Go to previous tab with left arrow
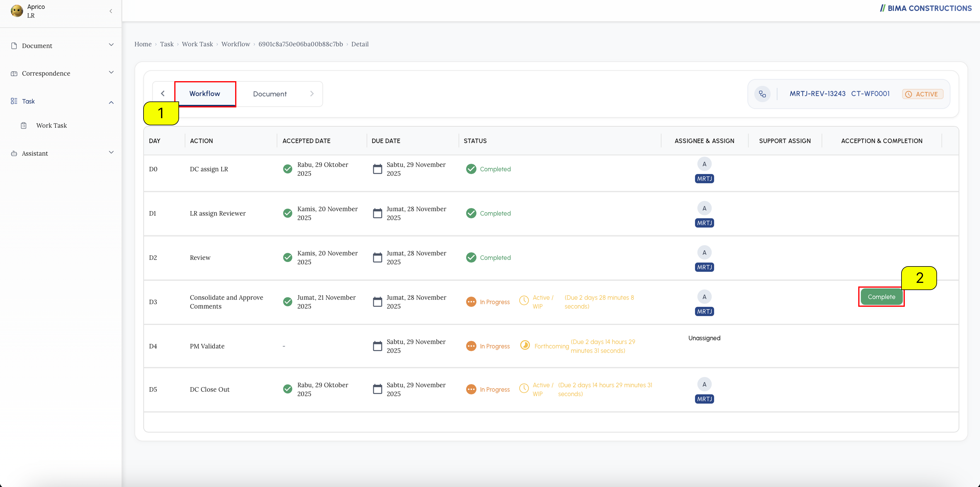 click(163, 94)
